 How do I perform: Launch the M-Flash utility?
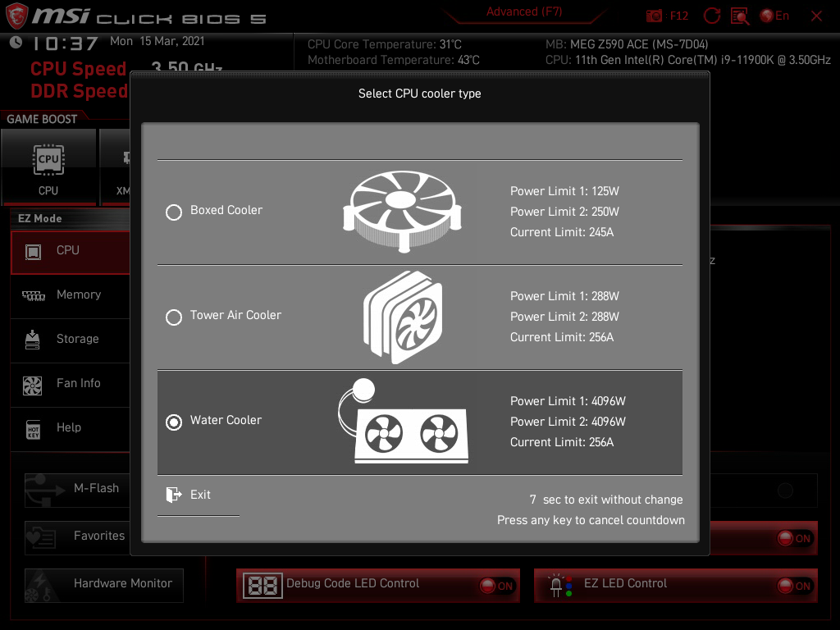[x=78, y=490]
